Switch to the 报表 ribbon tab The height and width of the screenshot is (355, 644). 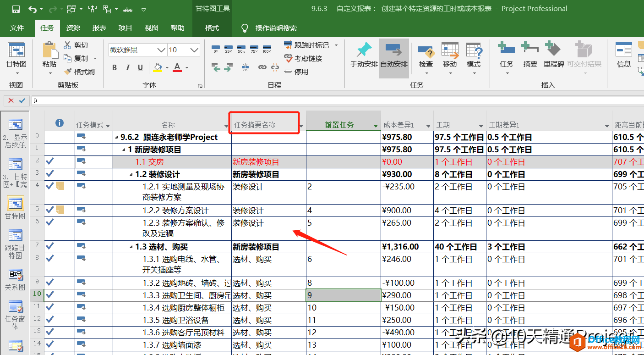99,28
